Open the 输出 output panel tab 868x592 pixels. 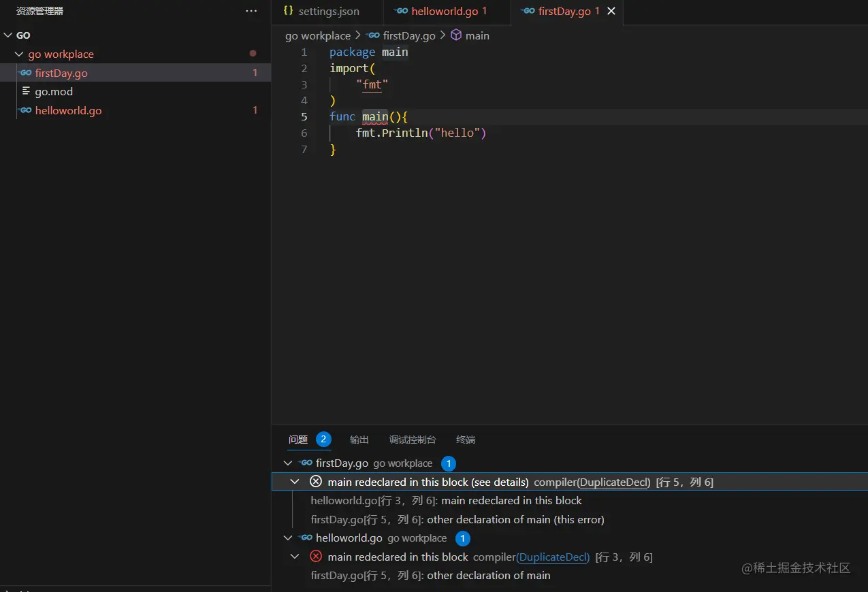(359, 440)
